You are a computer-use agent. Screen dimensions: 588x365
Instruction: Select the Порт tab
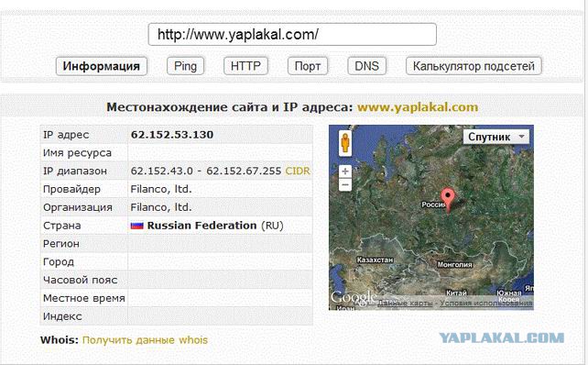click(x=308, y=66)
